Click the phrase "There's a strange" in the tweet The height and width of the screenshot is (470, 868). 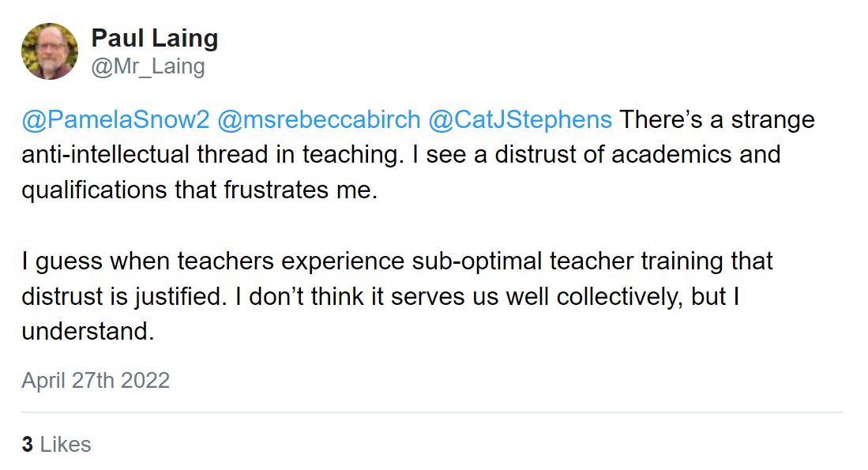[x=716, y=120]
